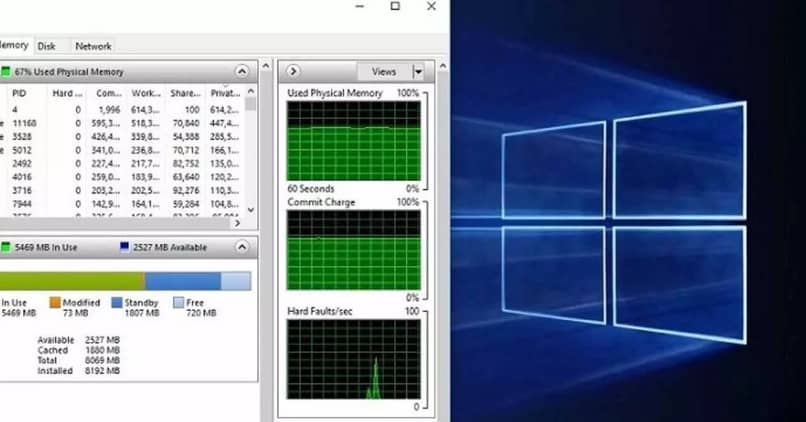
Task: Collapse the 5469 MB In Use section
Action: point(242,247)
